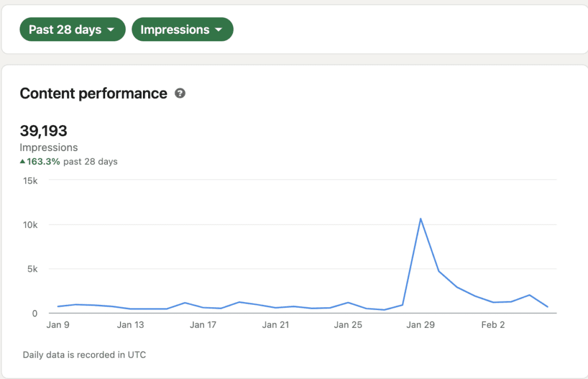Image resolution: width=588 pixels, height=379 pixels.
Task: Click the 10k y-axis label
Action: 30,225
